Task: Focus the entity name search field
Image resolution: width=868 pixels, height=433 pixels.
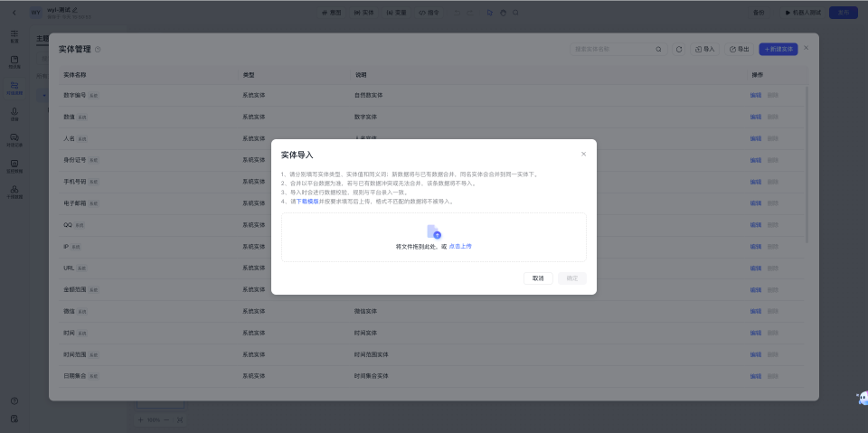Action: [x=612, y=49]
